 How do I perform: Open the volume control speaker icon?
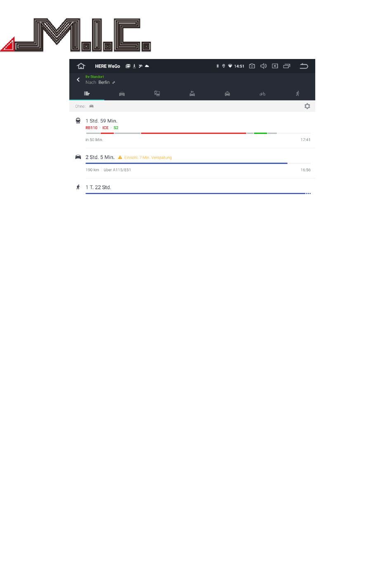click(x=263, y=66)
